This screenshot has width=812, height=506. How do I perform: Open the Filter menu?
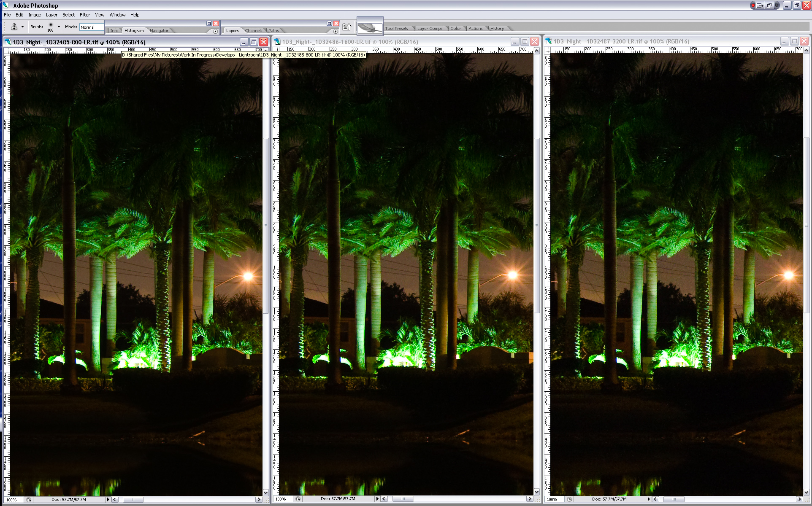pos(85,15)
